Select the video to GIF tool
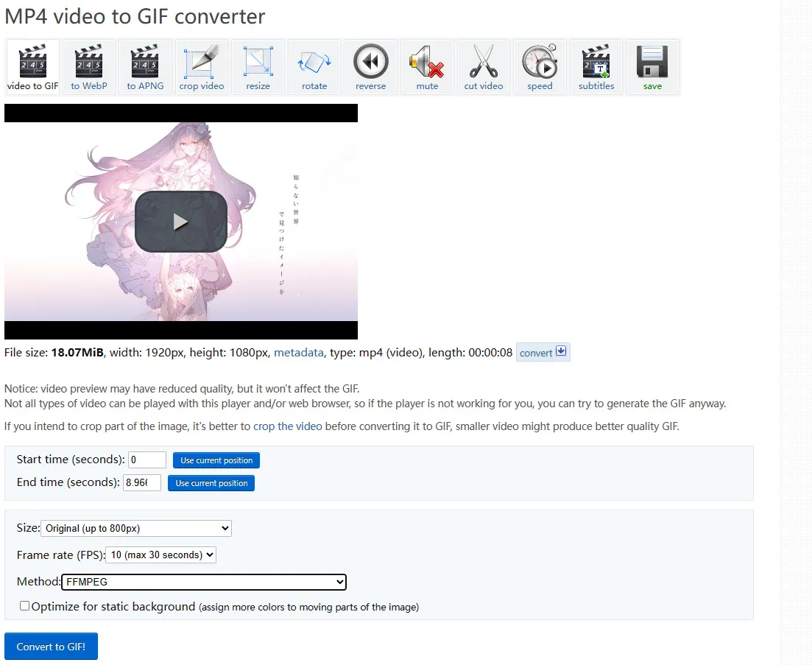This screenshot has width=812, height=665. [32, 67]
